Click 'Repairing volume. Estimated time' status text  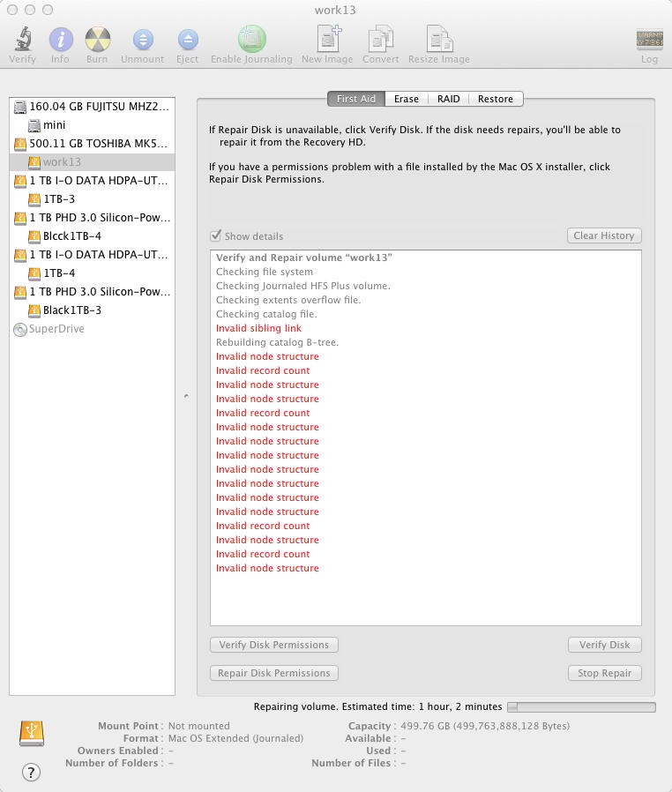(x=377, y=706)
